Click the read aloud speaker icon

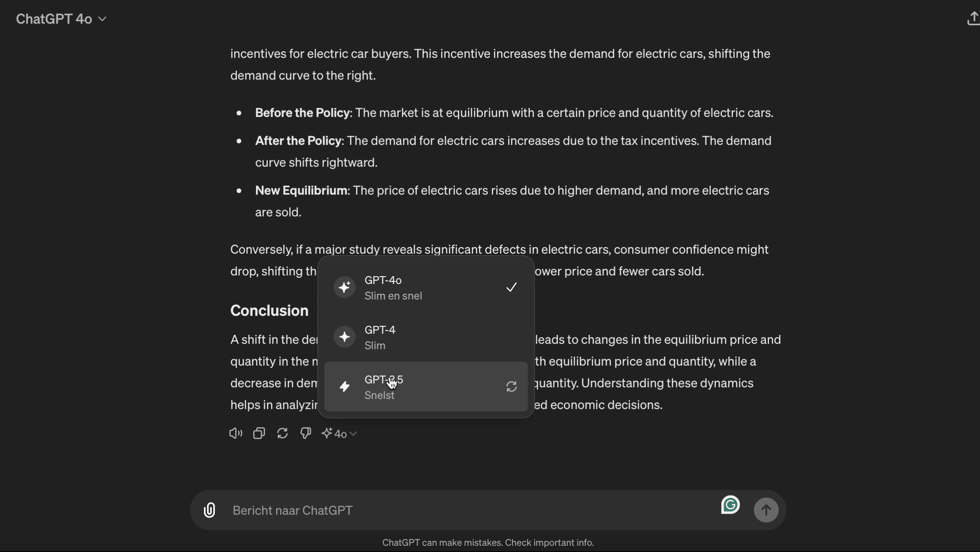click(x=235, y=433)
